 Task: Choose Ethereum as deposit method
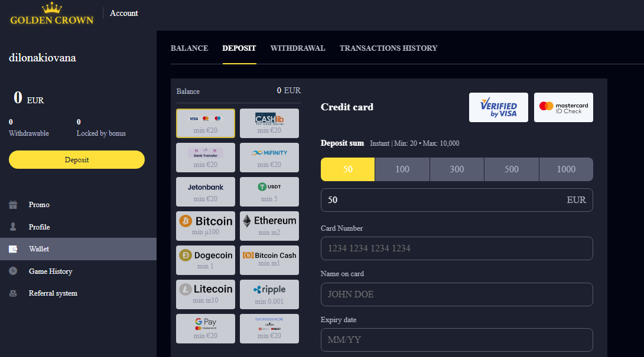pyautogui.click(x=269, y=226)
